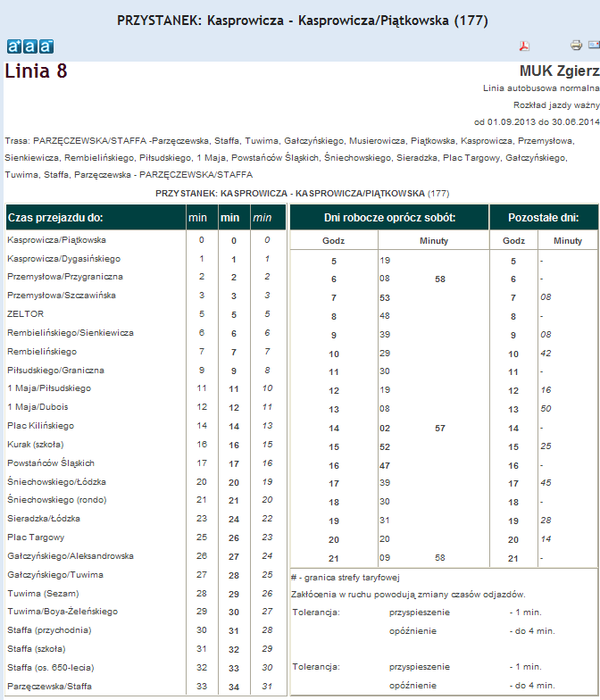Screen dimensions: 600x700
Task: Click the 'Pozostałe dni' column header
Action: (543, 217)
